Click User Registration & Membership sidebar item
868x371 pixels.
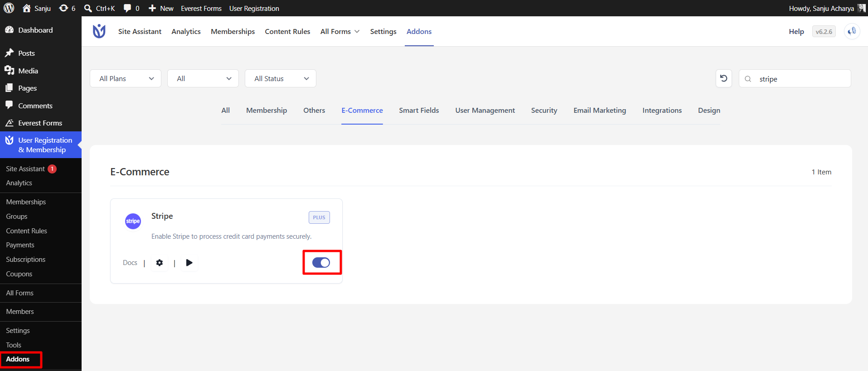pos(41,145)
